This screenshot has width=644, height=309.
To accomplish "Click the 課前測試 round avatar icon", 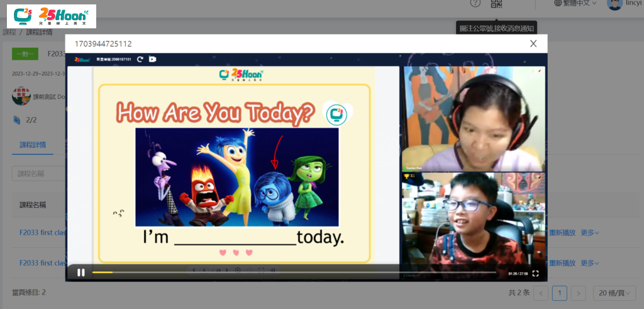I will 21,96.
